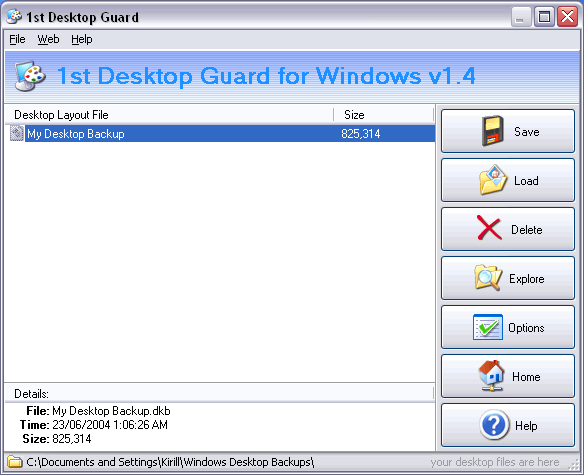Open the Help menu in menu bar
Viewport: 584px width, 475px height.
tap(82, 39)
